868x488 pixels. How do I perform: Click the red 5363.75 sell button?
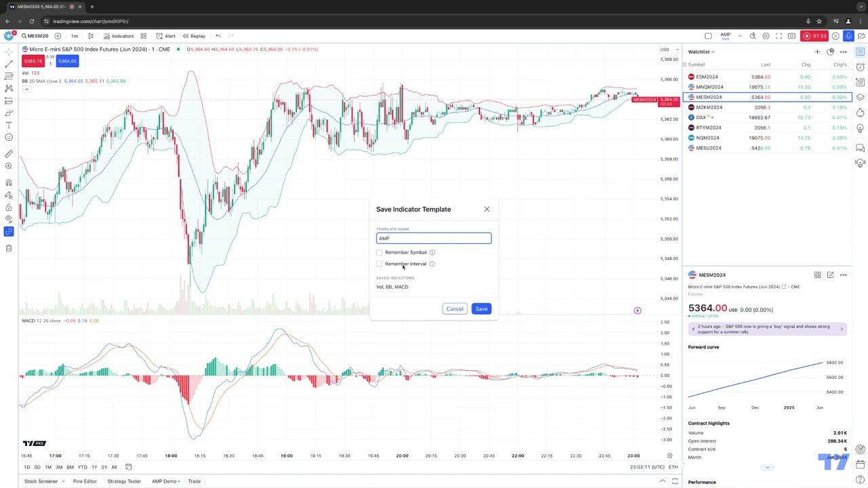click(x=33, y=61)
